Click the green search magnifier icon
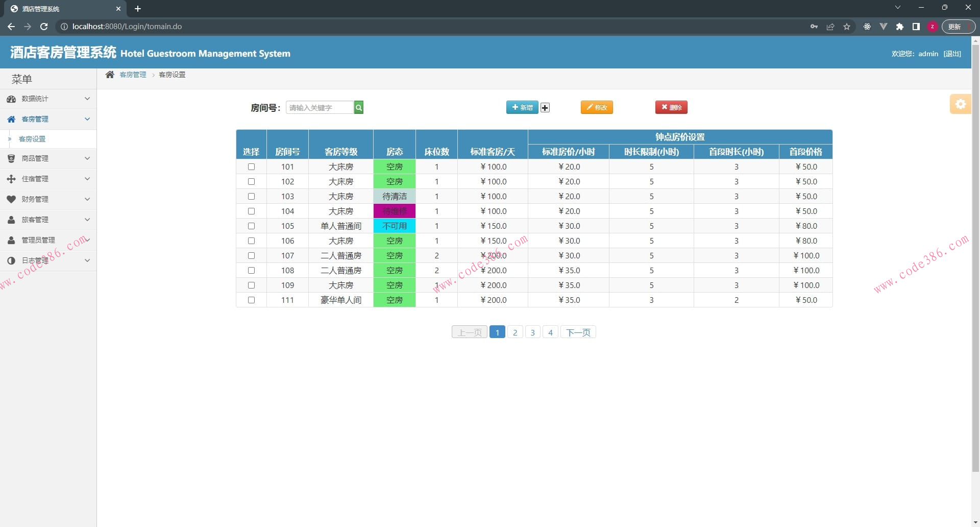Image resolution: width=980 pixels, height=527 pixels. pyautogui.click(x=358, y=107)
